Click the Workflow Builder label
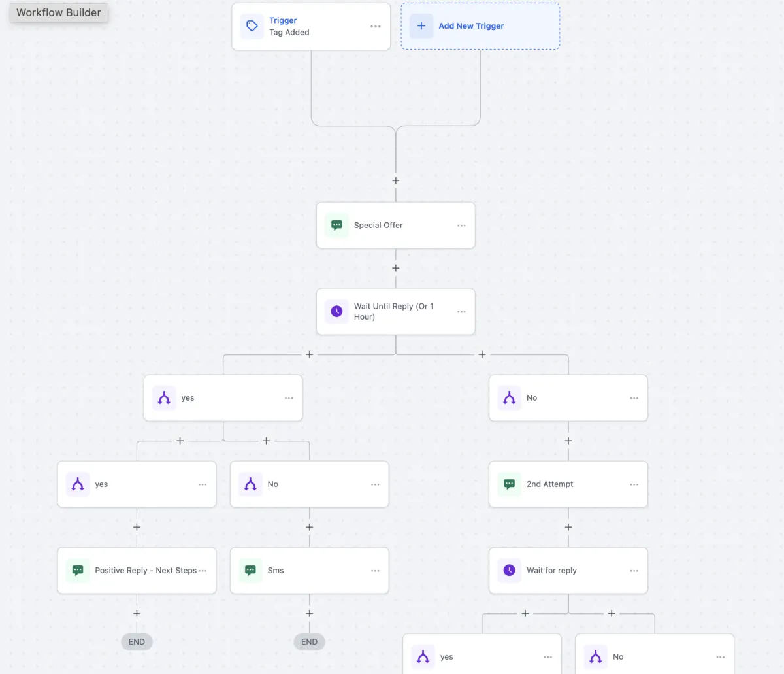This screenshot has height=674, width=784. (x=59, y=12)
